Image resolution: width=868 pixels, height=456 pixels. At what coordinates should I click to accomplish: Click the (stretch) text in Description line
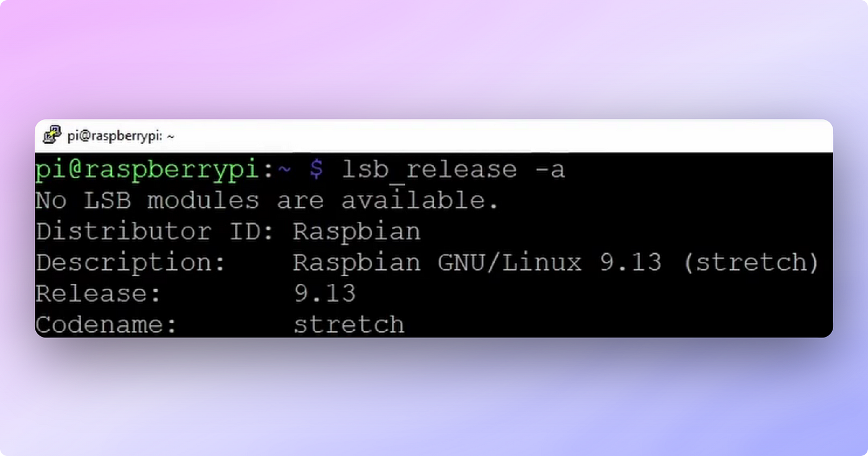point(751,262)
